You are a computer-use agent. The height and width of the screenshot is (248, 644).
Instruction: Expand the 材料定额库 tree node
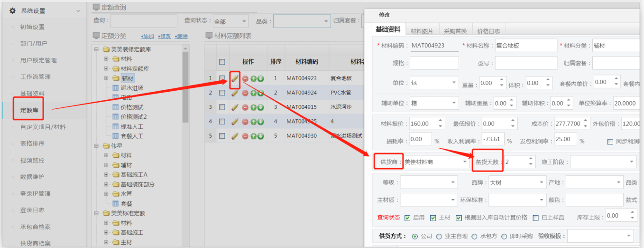[x=106, y=69]
